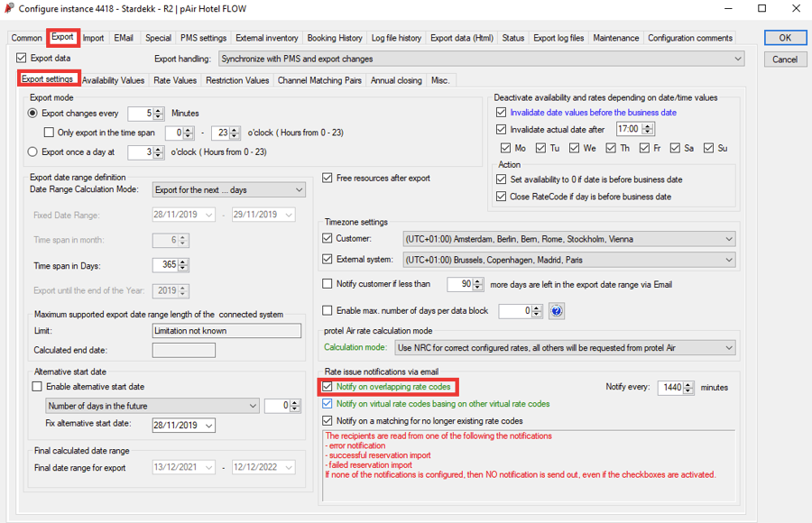Switch to the PMS settings tab
Viewport: 812px width, 523px height.
click(x=203, y=38)
